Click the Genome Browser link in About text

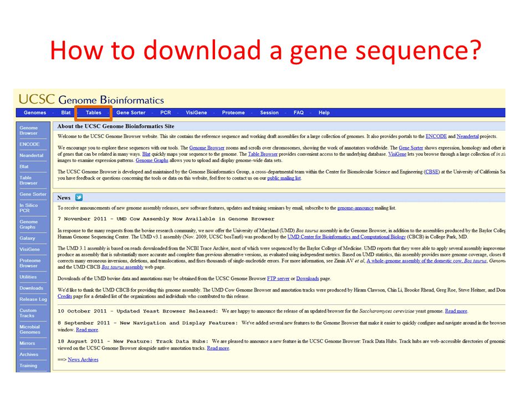[x=207, y=148]
